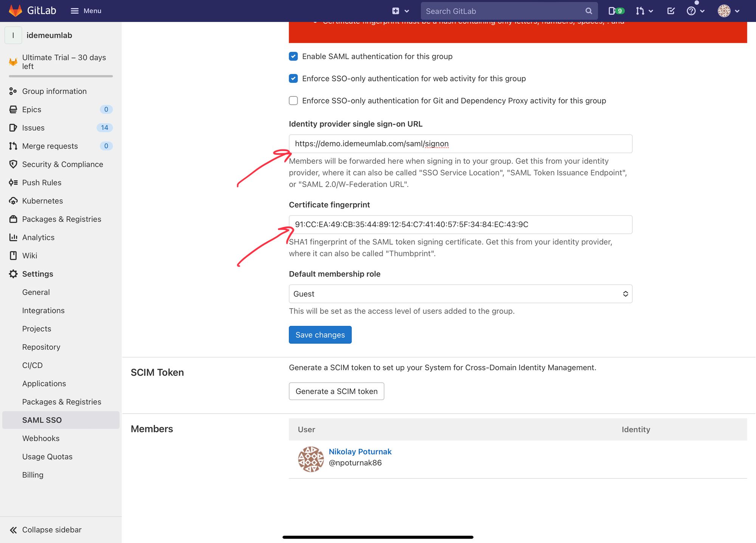Open the to-do list icon
Viewport: 756px width, 543px height.
(x=671, y=11)
